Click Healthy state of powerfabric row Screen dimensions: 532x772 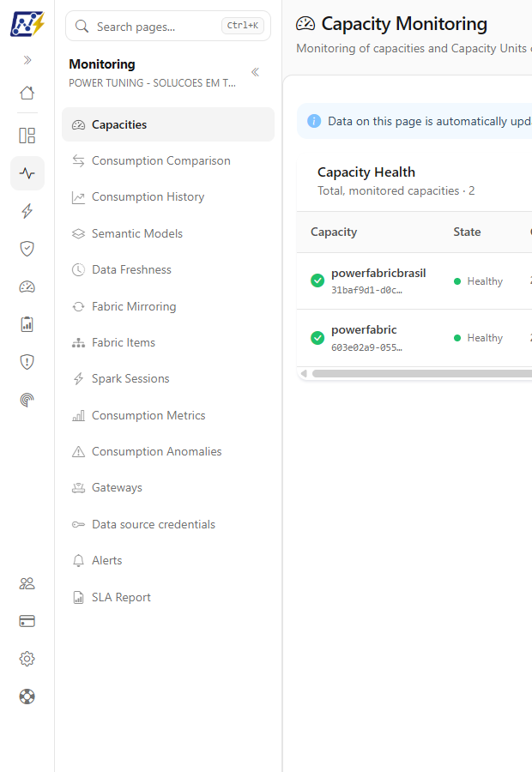478,338
